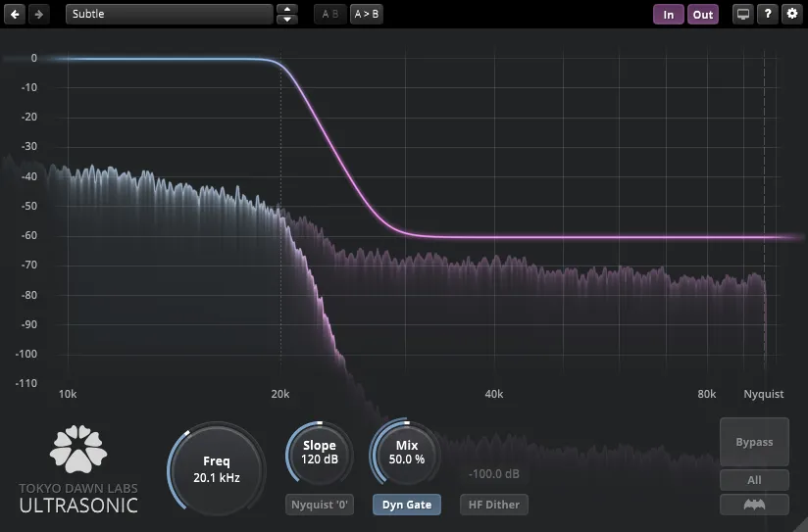Click the 10k frequency axis label

pos(68,394)
